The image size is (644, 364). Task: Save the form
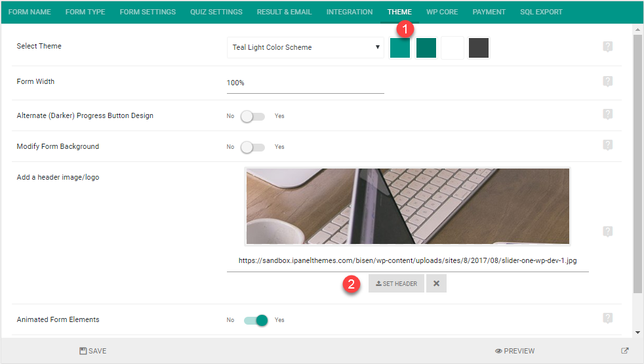click(93, 351)
